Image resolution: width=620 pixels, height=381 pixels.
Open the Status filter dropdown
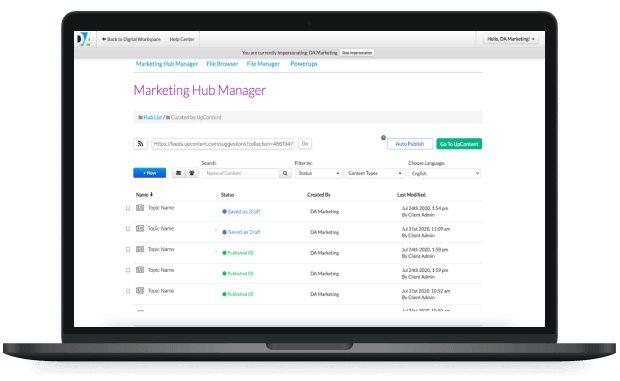[319, 173]
